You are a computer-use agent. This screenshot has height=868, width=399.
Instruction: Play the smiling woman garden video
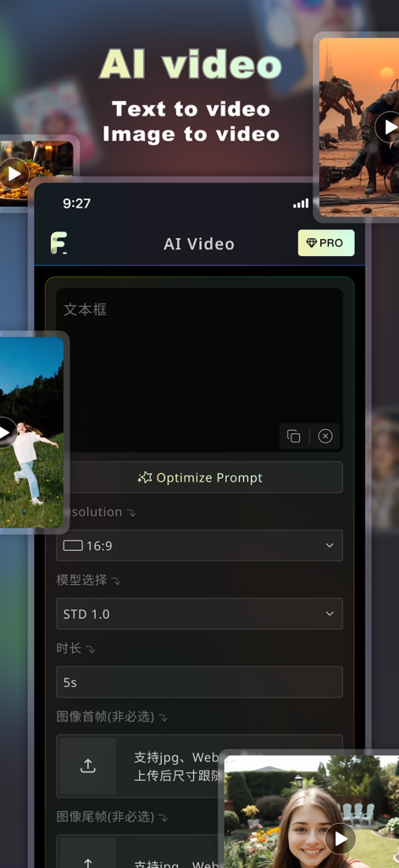(x=340, y=838)
